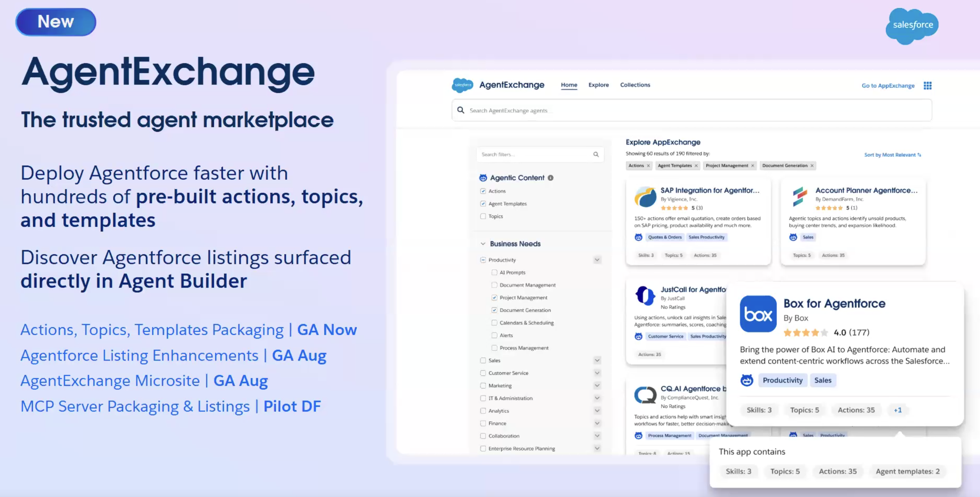The height and width of the screenshot is (497, 980).
Task: Click the Box app logo
Action: coord(758,314)
